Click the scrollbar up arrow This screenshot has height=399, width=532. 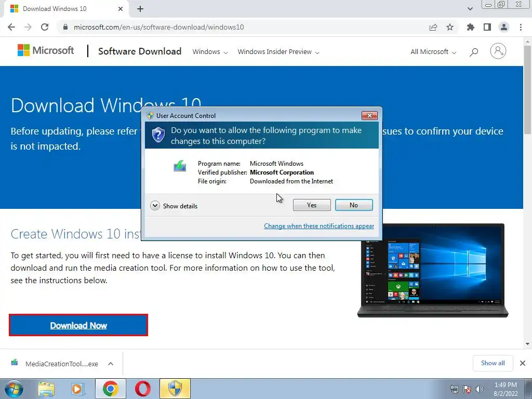(527, 41)
